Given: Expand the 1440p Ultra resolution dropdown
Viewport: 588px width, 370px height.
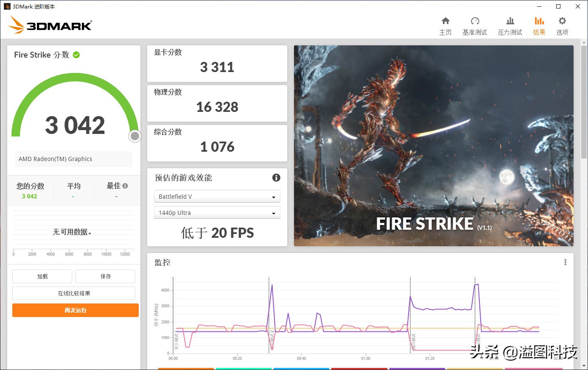Looking at the screenshot, I should 217,213.
